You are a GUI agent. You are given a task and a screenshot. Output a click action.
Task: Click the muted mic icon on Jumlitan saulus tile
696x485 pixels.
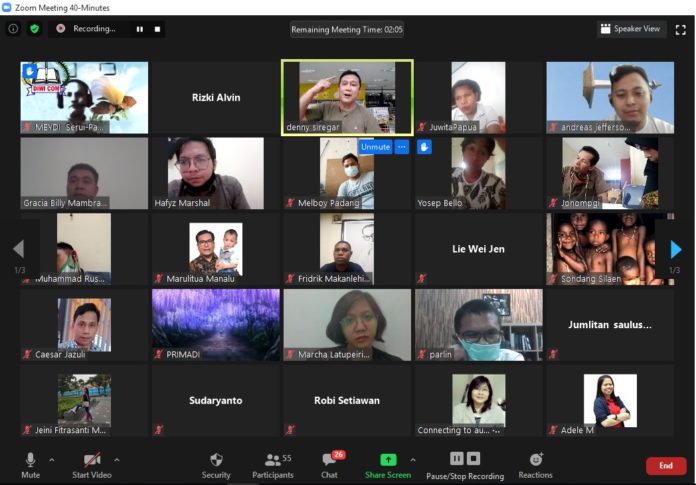[553, 354]
